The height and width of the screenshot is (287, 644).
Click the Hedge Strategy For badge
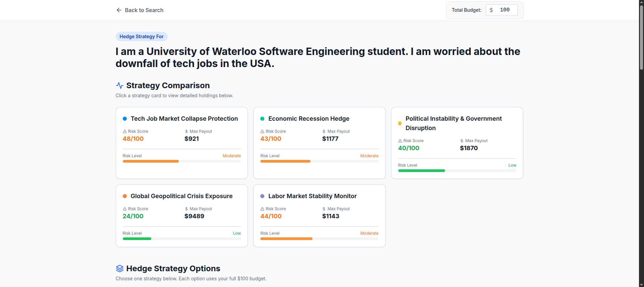point(141,37)
